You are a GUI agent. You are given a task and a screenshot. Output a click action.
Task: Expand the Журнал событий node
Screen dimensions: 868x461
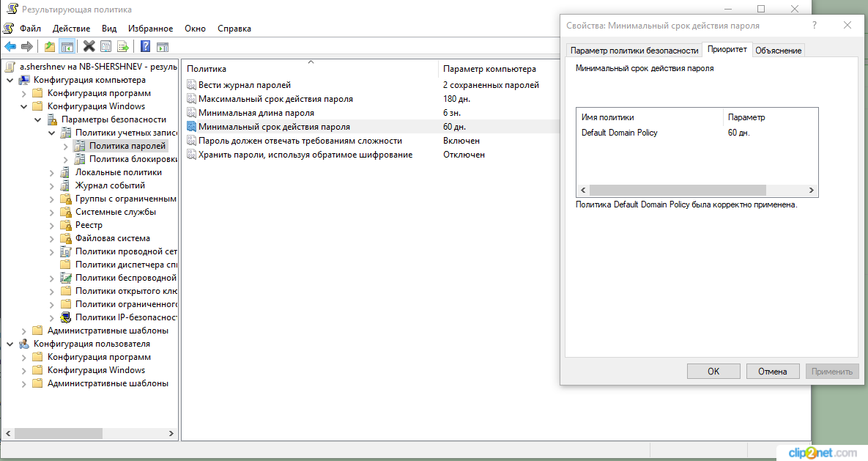pos(51,186)
